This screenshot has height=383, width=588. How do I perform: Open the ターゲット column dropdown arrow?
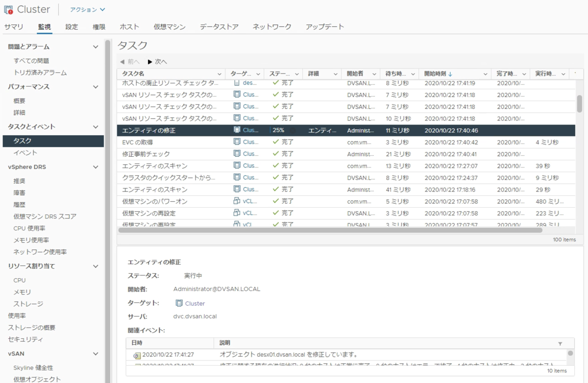click(x=258, y=74)
